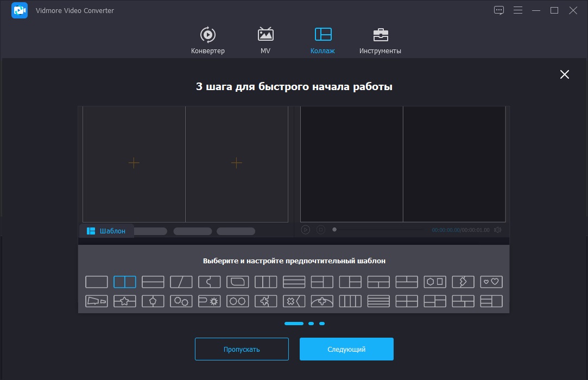Select the four vertical stripes template

pyautogui.click(x=350, y=301)
